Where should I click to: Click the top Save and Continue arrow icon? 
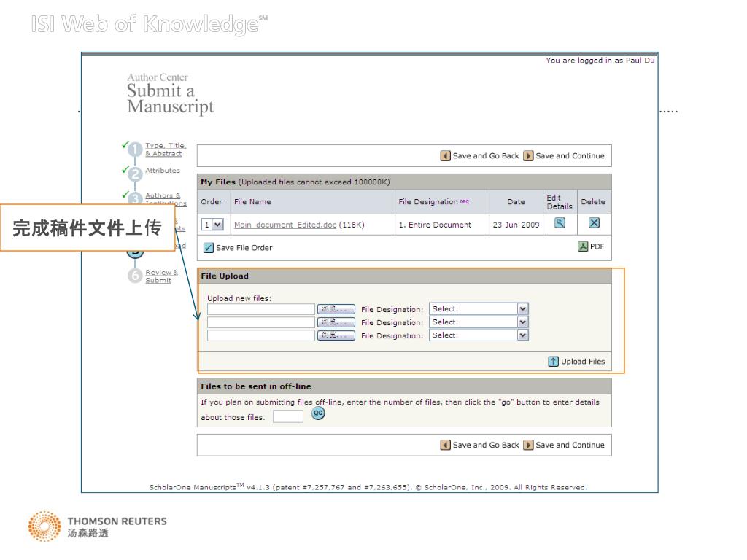click(528, 156)
